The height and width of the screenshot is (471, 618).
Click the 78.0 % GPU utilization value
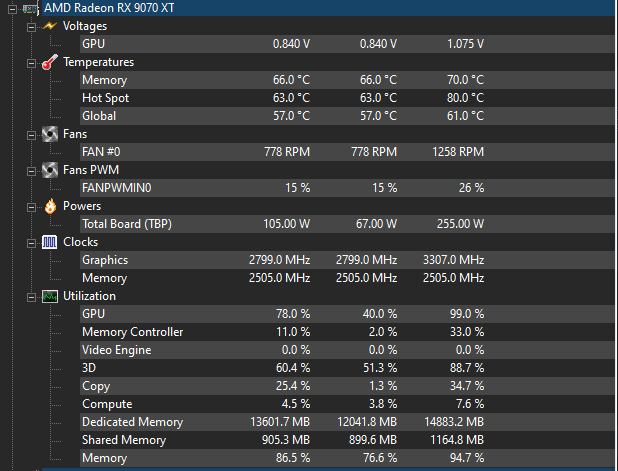click(293, 314)
